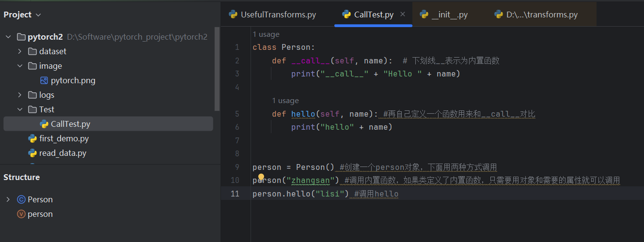644x242 pixels.
Task: Open read_data.py from the project tree
Action: [63, 153]
